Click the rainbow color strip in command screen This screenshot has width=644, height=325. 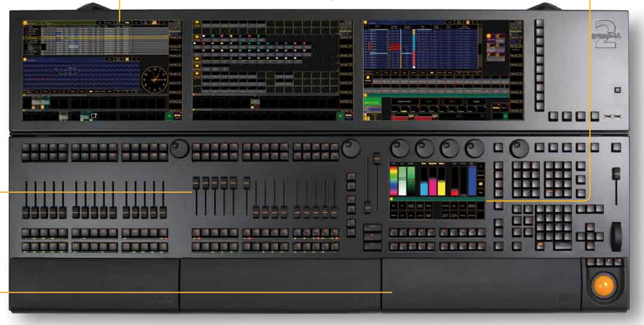click(x=393, y=181)
